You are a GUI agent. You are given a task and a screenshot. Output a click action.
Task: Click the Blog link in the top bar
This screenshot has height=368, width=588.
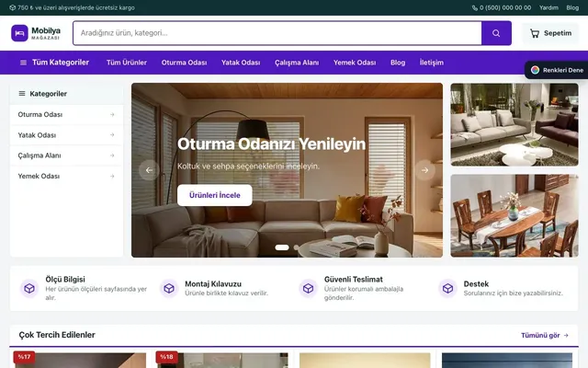tap(572, 7)
